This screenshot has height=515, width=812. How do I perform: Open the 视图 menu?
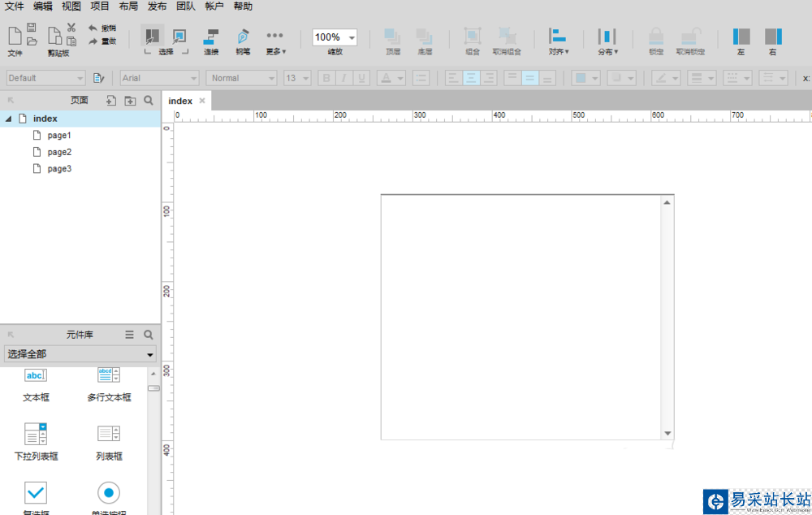pyautogui.click(x=71, y=6)
